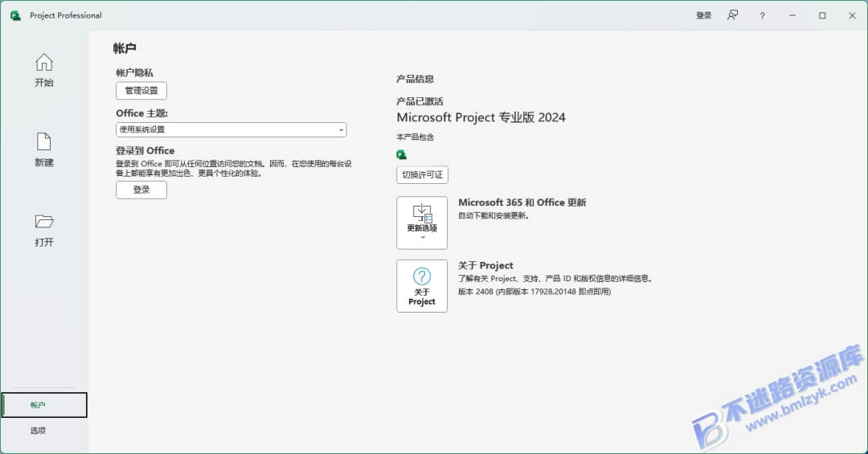
Task: Close the Project Professional window
Action: click(852, 15)
